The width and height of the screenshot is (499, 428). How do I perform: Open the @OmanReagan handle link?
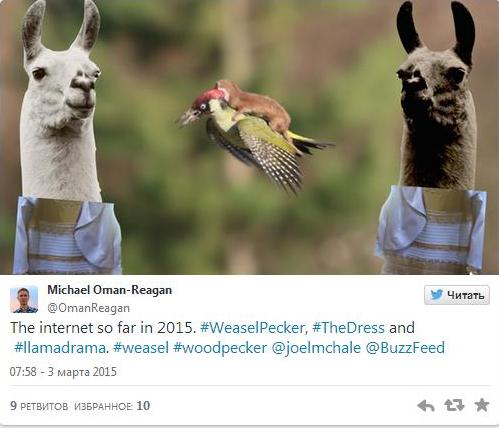coord(88,308)
